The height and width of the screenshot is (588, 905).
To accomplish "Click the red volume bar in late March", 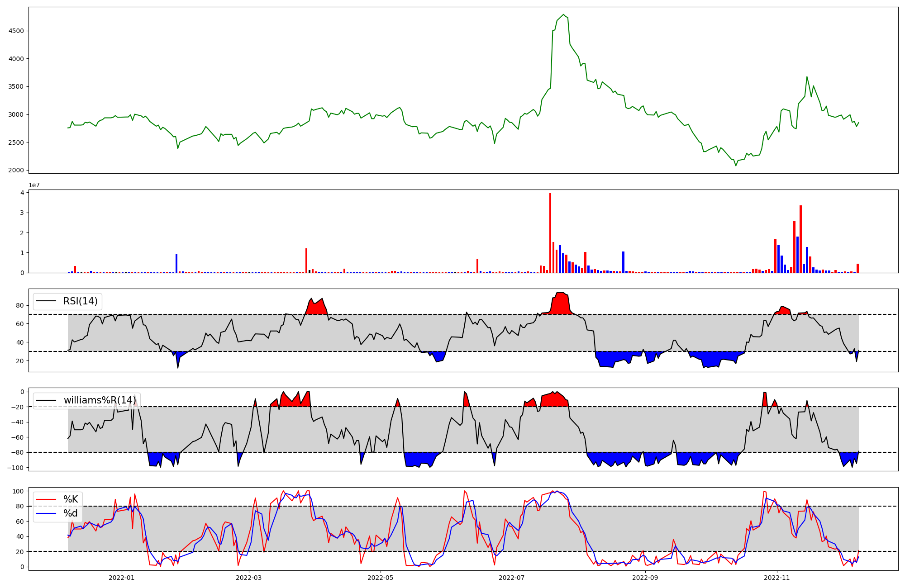I will (306, 261).
